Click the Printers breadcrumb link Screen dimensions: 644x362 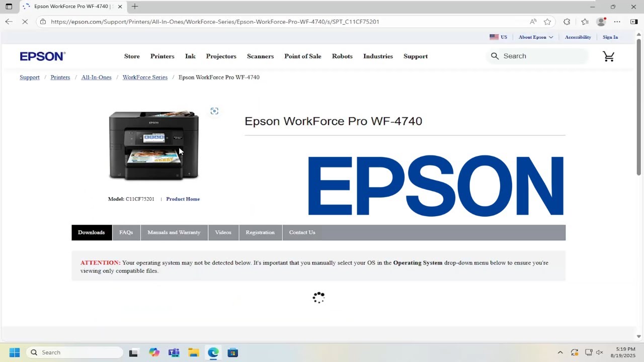(60, 77)
